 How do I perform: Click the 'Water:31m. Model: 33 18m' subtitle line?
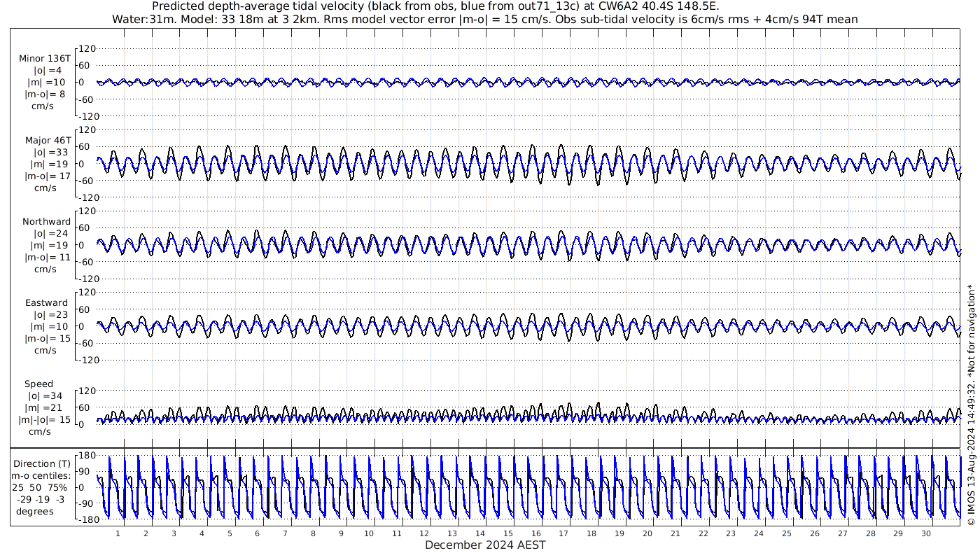[485, 19]
